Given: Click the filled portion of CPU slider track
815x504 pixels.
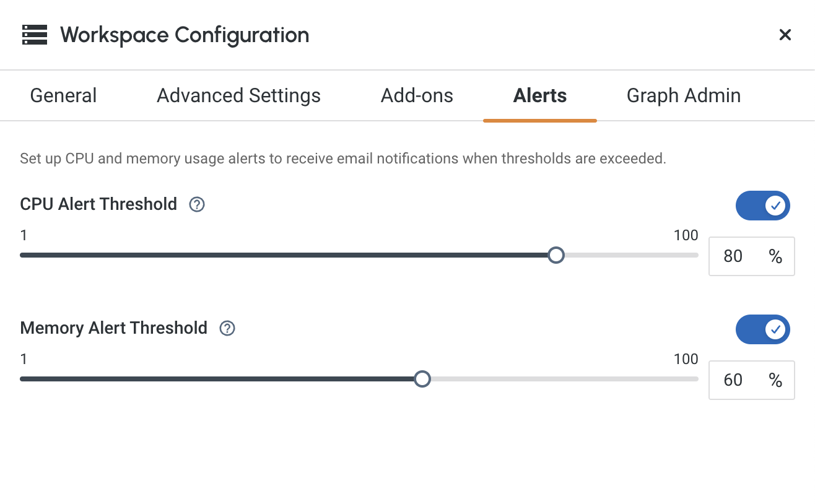Looking at the screenshot, I should [279, 255].
